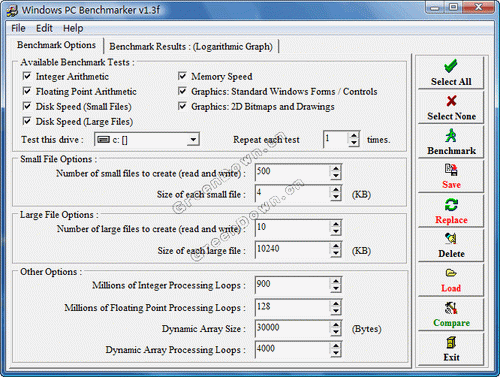This screenshot has height=377, width=500.
Task: Increase number of small files
Action: (x=336, y=169)
